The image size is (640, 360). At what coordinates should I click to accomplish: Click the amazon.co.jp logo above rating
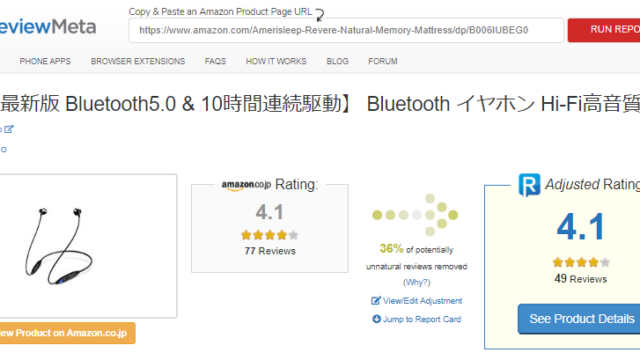point(246,185)
